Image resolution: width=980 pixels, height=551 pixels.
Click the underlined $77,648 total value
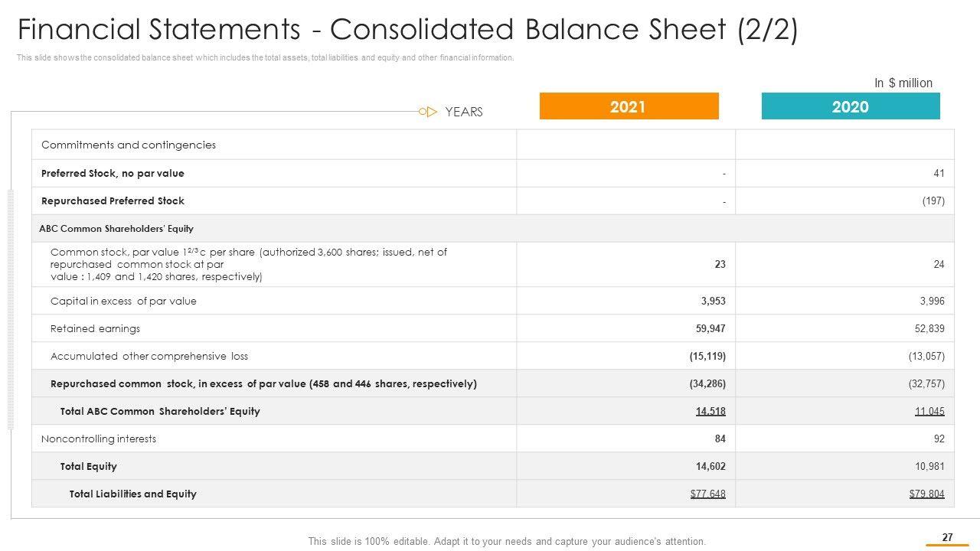click(x=707, y=494)
